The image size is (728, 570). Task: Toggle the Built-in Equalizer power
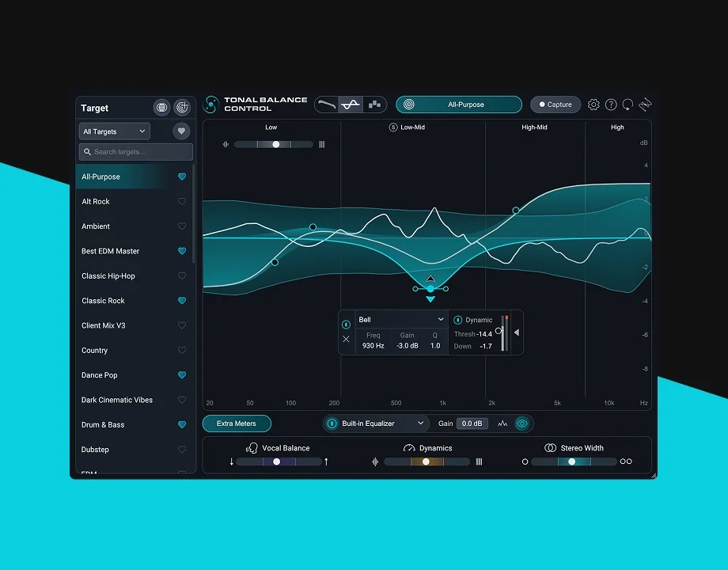[332, 424]
